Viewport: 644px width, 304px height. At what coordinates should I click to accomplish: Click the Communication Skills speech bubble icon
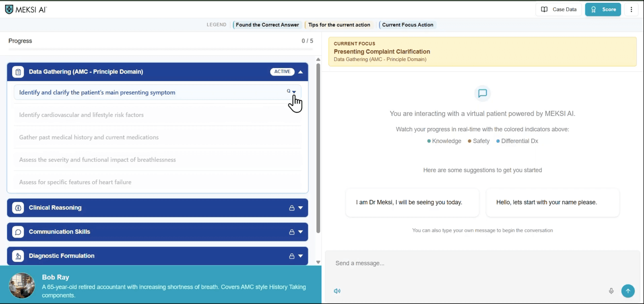click(x=18, y=232)
